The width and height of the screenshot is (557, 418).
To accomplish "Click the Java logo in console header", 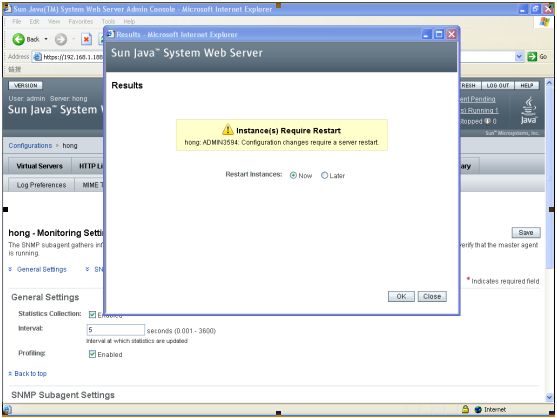I will point(528,110).
